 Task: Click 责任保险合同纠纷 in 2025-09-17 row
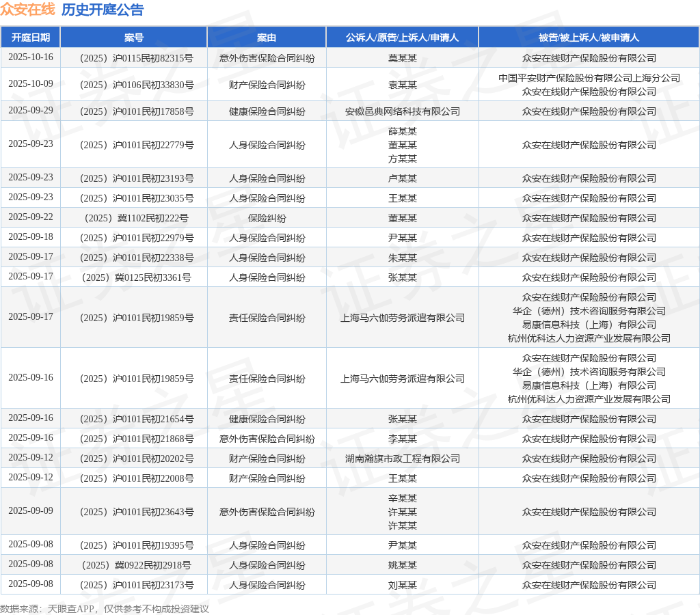pos(267,318)
